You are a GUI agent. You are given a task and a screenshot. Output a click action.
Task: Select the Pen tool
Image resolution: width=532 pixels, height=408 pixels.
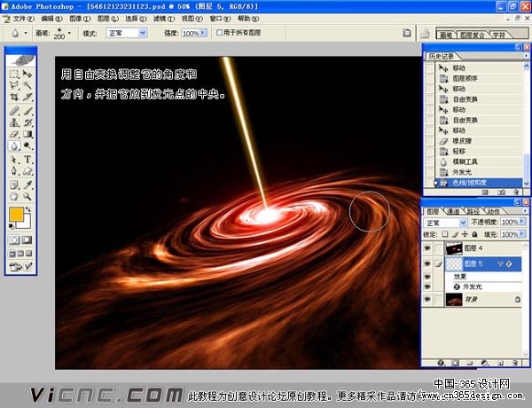pos(14,171)
